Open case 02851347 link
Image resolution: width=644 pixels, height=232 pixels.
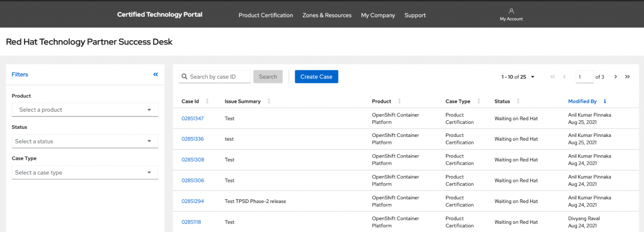[x=193, y=118]
